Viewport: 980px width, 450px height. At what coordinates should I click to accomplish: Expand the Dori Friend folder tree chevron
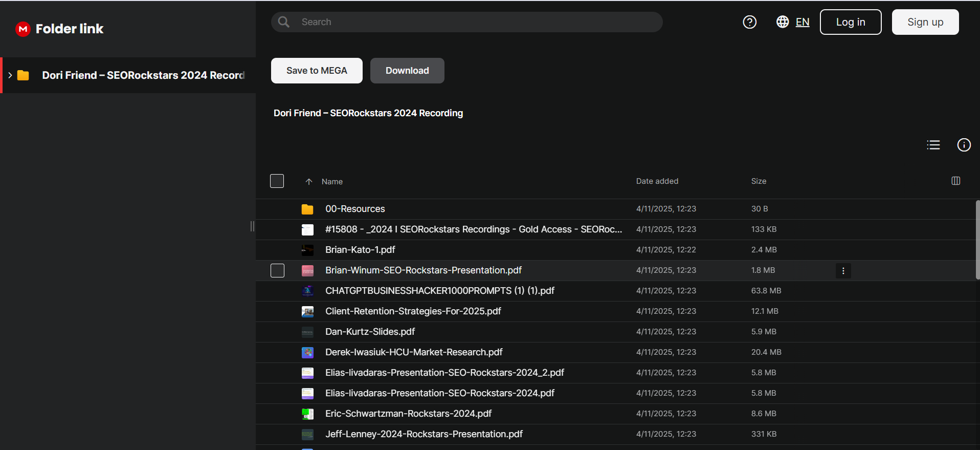(10, 75)
